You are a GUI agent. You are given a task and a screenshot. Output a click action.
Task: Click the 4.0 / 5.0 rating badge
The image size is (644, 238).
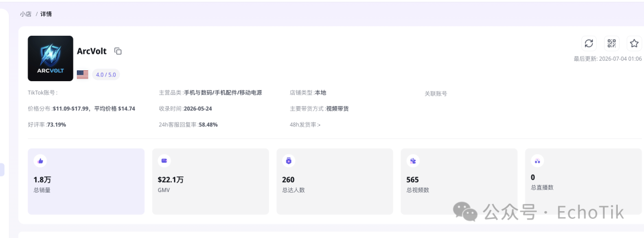[106, 75]
